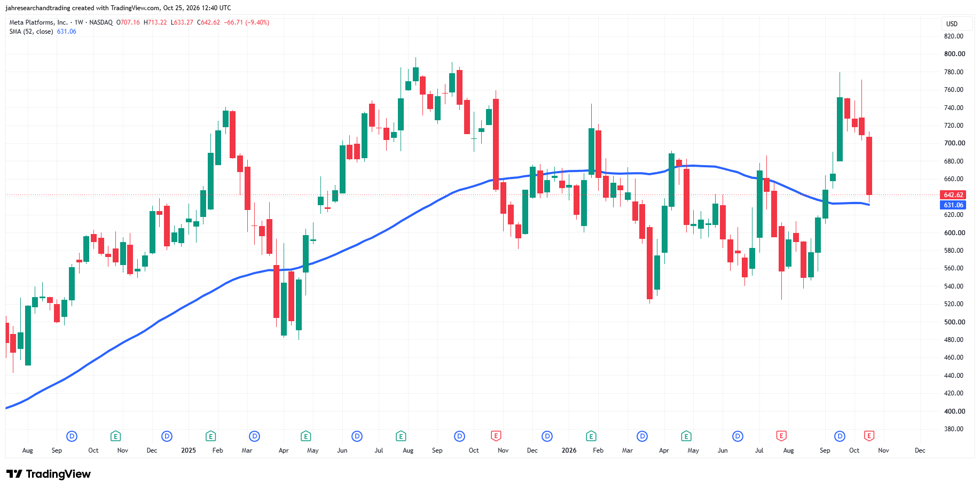Click the Meta Platforms, Inc. symbol title
Image resolution: width=980 pixels, height=490 pixels.
coord(38,22)
